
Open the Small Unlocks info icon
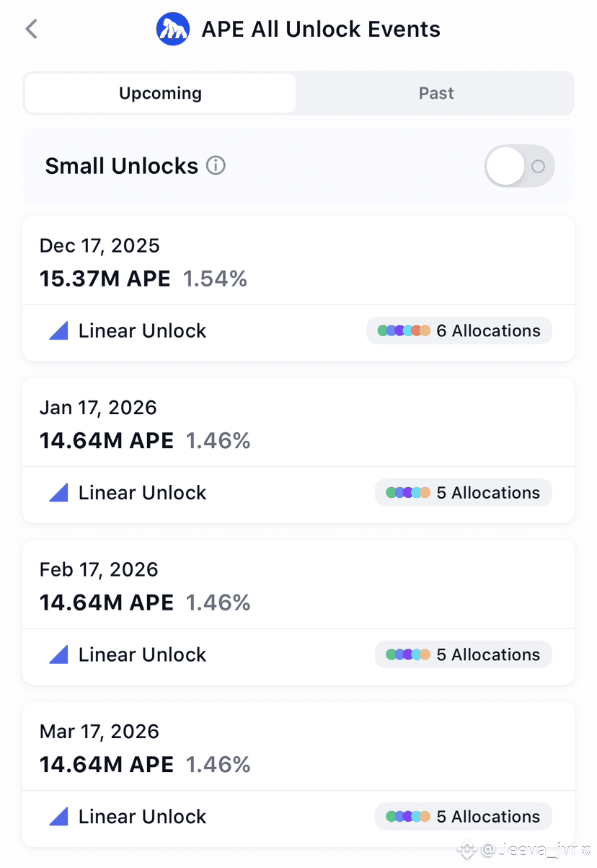(216, 166)
